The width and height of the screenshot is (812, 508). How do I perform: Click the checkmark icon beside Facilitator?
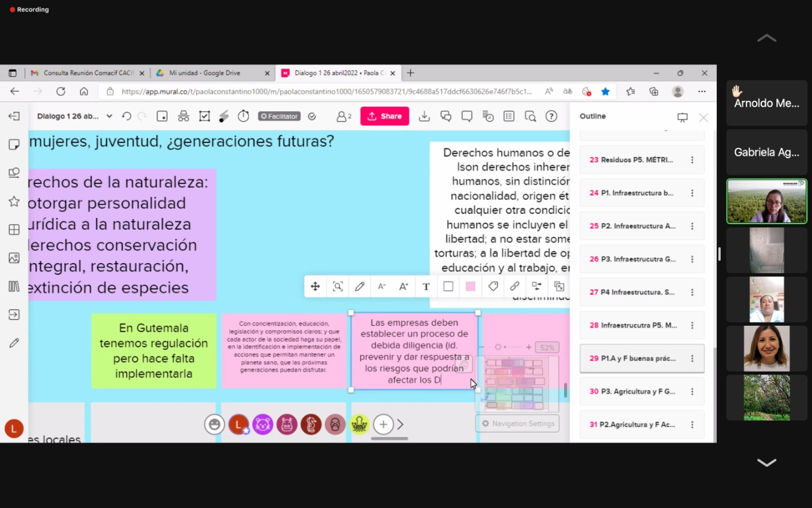[311, 116]
